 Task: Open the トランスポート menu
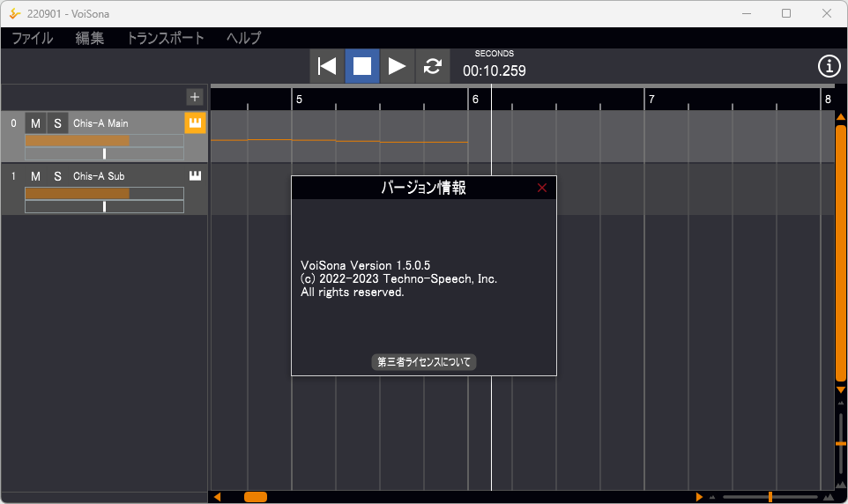click(x=166, y=38)
